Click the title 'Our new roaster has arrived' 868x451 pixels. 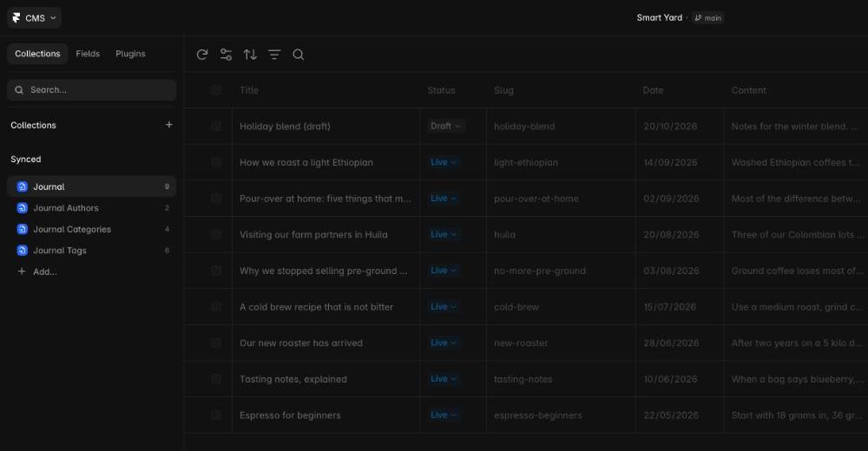click(x=301, y=343)
